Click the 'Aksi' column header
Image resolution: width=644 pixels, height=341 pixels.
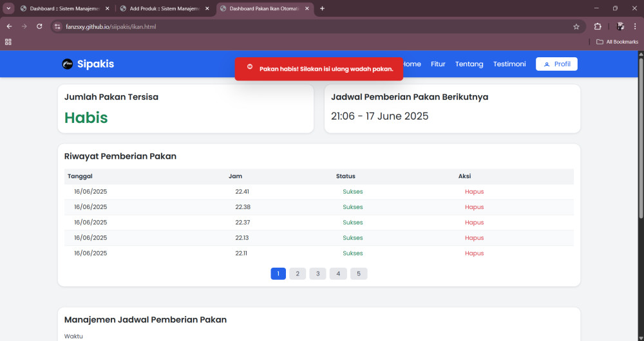point(464,176)
